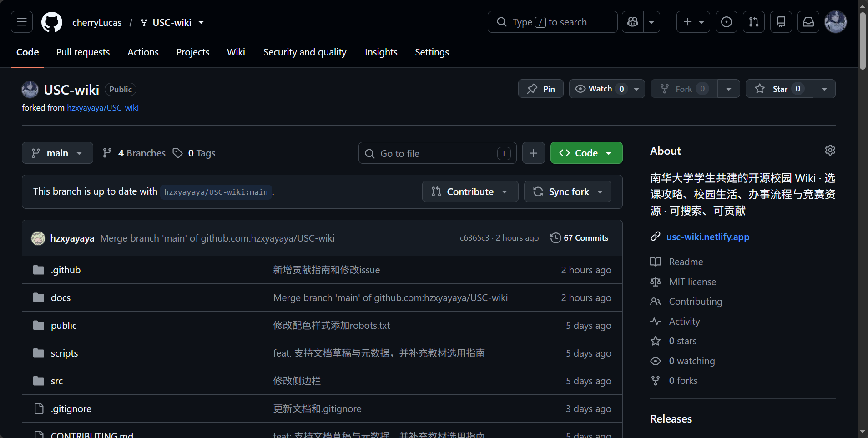Open the user profile avatar menu
The height and width of the screenshot is (438, 868).
tap(836, 22)
